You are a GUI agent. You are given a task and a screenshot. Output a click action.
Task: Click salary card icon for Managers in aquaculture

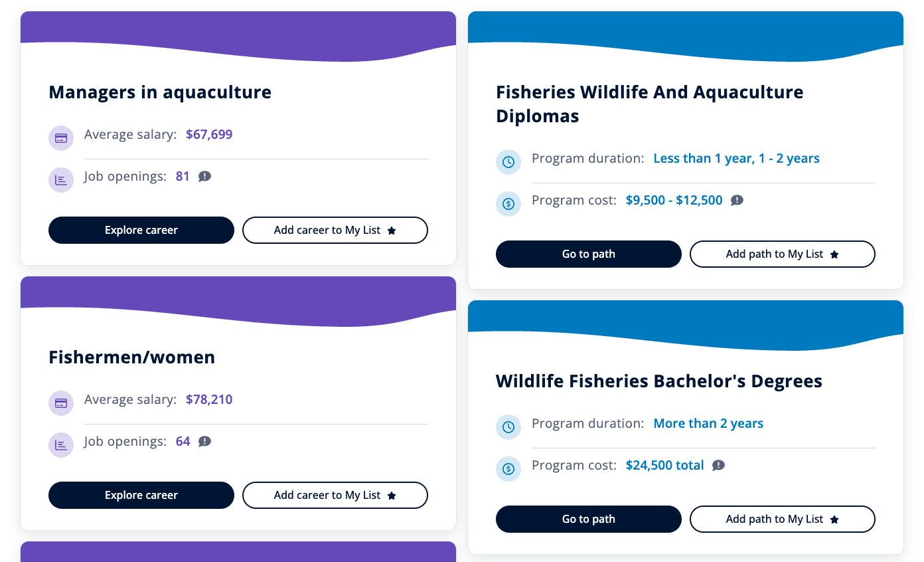click(61, 138)
